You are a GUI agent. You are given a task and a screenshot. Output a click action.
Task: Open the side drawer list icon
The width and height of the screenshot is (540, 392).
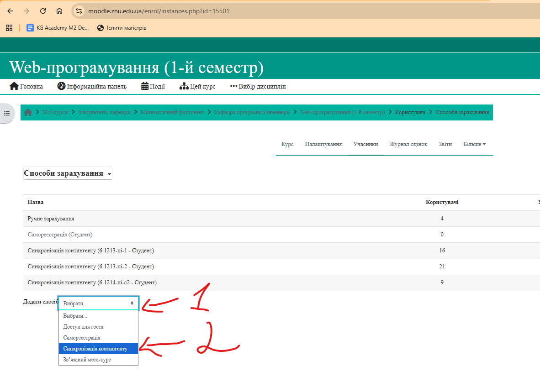coord(7,113)
